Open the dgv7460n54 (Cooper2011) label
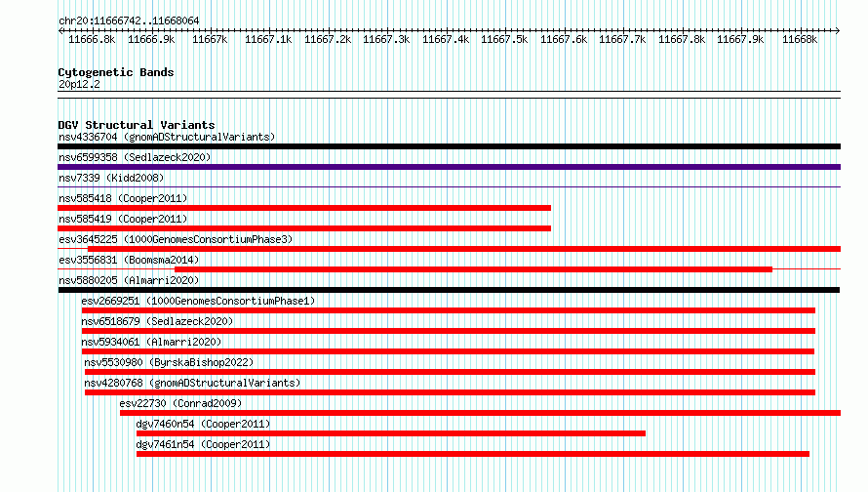 pyautogui.click(x=203, y=424)
